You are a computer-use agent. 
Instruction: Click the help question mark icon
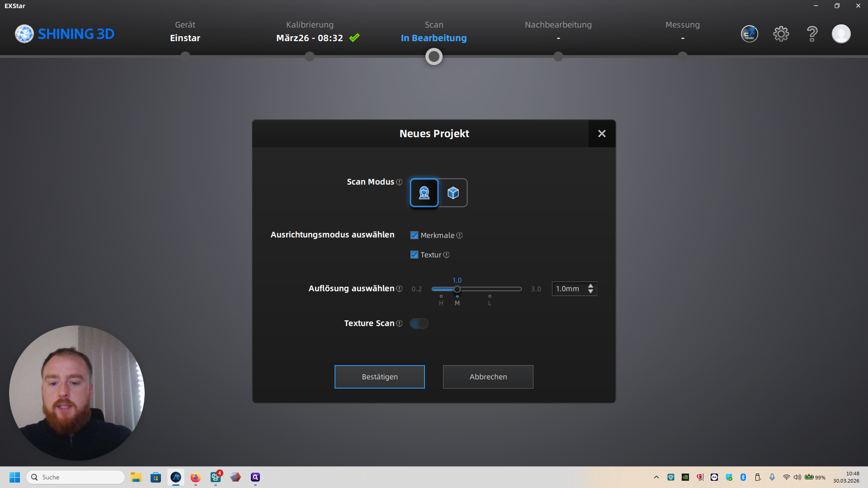click(x=812, y=34)
